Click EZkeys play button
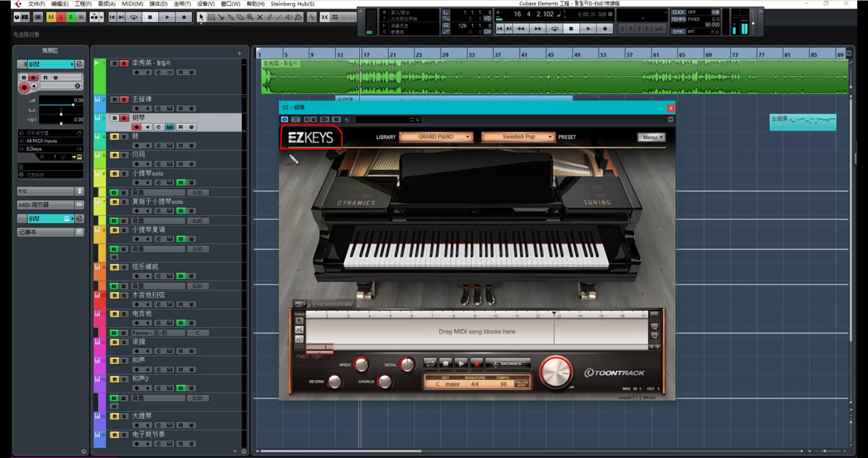 pyautogui.click(x=461, y=364)
